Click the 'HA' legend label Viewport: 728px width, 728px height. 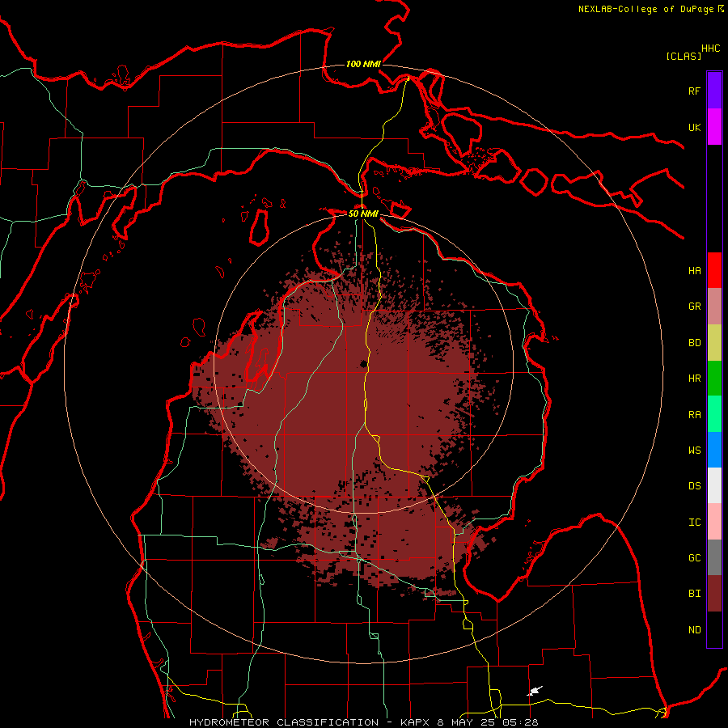pyautogui.click(x=694, y=271)
